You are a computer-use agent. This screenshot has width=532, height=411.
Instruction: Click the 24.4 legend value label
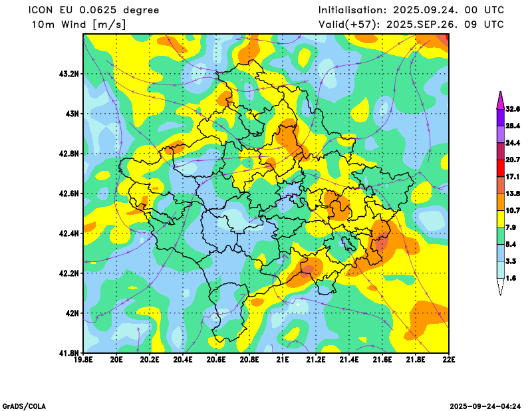coord(513,143)
